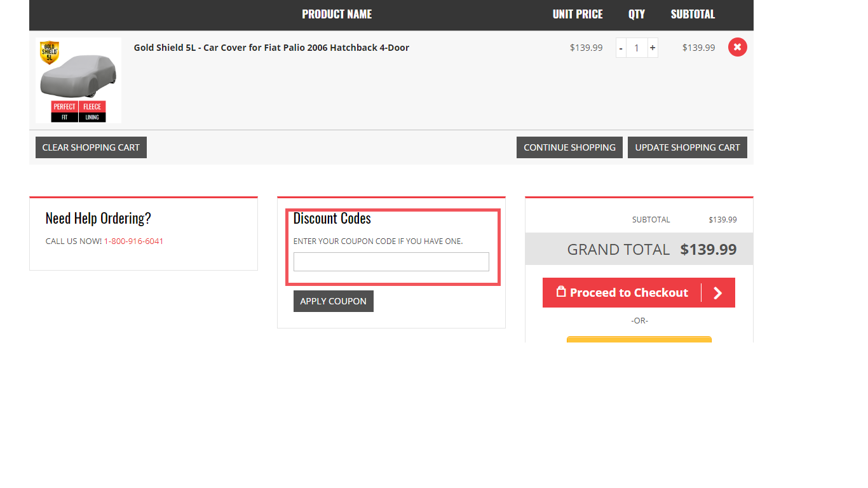Proceed to Checkout
Viewport: 868px width, 488px height.
tap(639, 292)
